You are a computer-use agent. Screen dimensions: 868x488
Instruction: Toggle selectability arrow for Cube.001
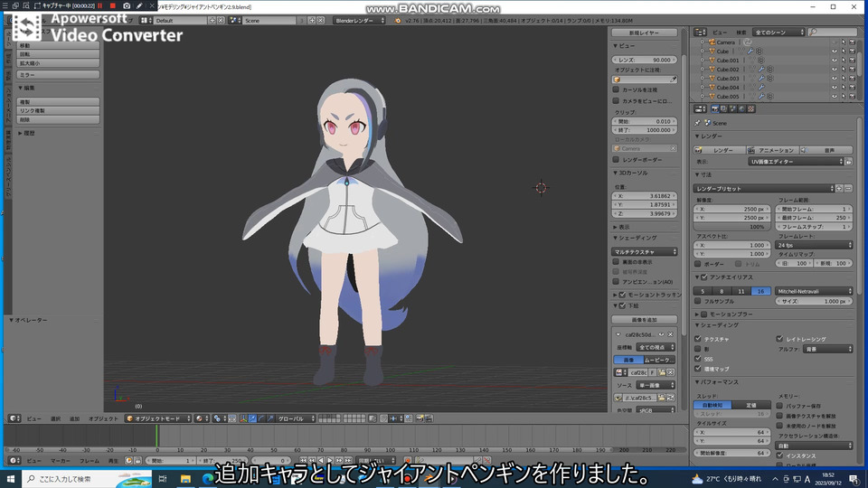click(843, 61)
